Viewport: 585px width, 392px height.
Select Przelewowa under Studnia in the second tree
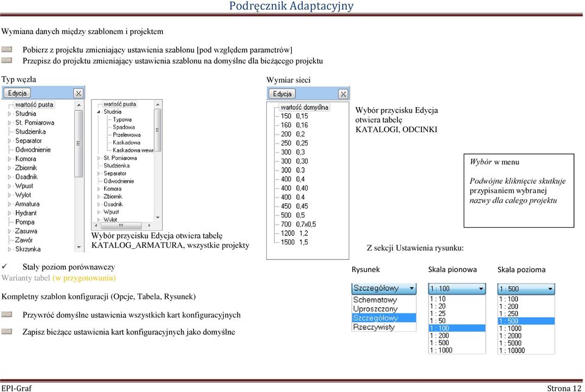tap(127, 135)
